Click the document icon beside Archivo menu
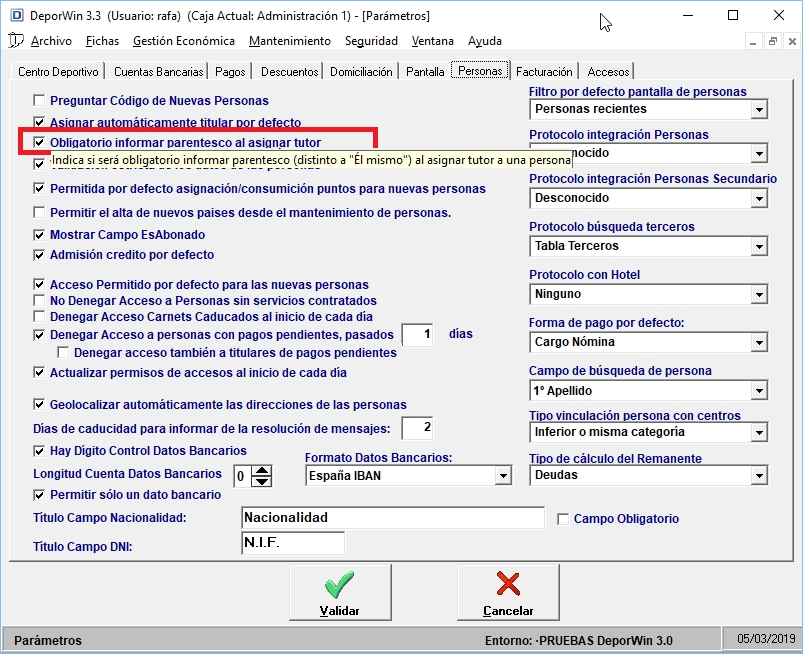The image size is (804, 655). [x=16, y=41]
